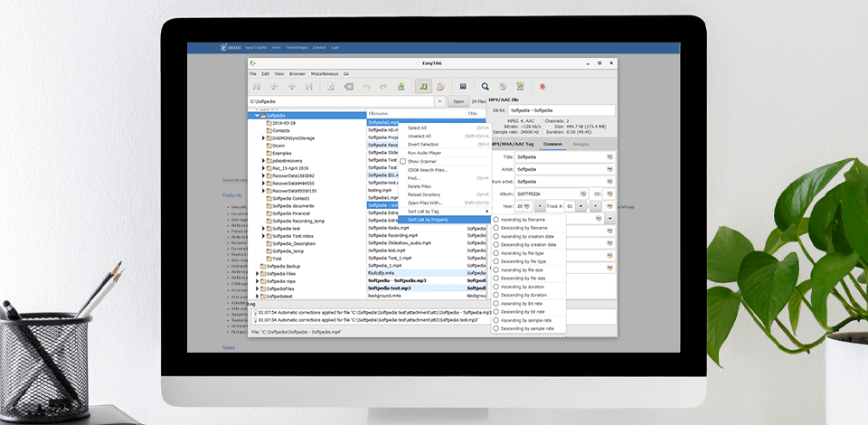
Task: Click the Filename column header
Action: click(415, 113)
